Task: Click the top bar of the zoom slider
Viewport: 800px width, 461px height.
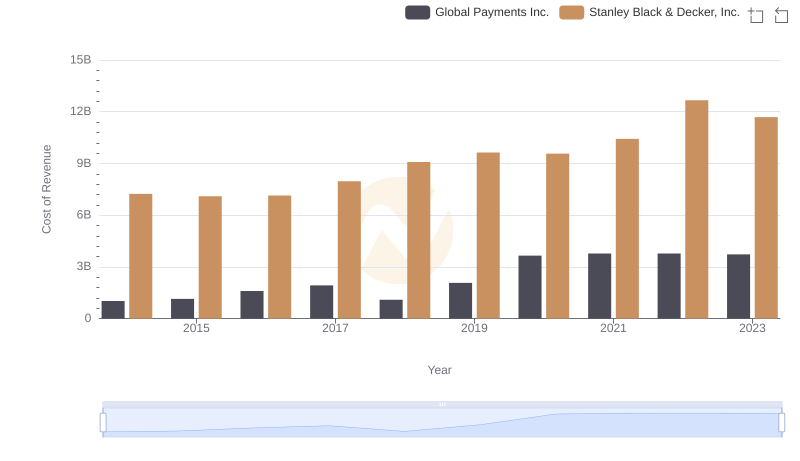Action: click(x=442, y=404)
